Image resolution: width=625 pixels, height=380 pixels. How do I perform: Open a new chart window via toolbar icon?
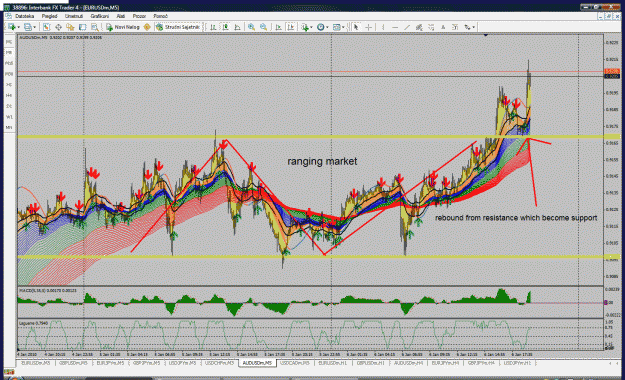pyautogui.click(x=12, y=27)
